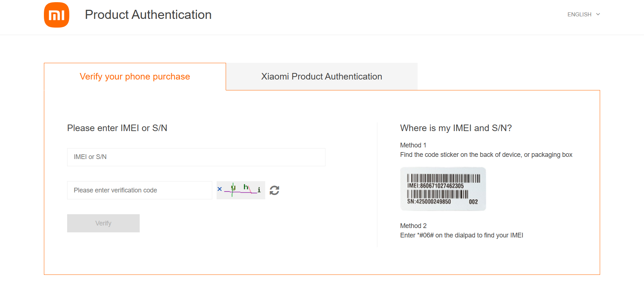Focus the IMEI or S/N input field
Viewport: 644px width, 293px height.
196,157
